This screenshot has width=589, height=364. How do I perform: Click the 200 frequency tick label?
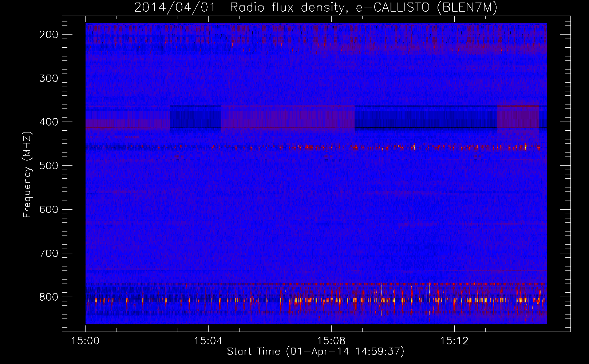click(x=48, y=35)
